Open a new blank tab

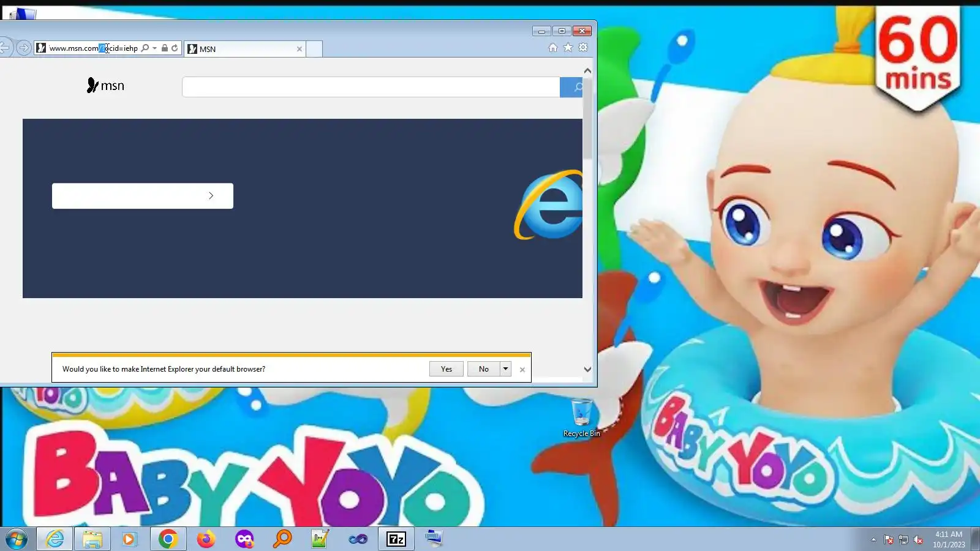314,49
